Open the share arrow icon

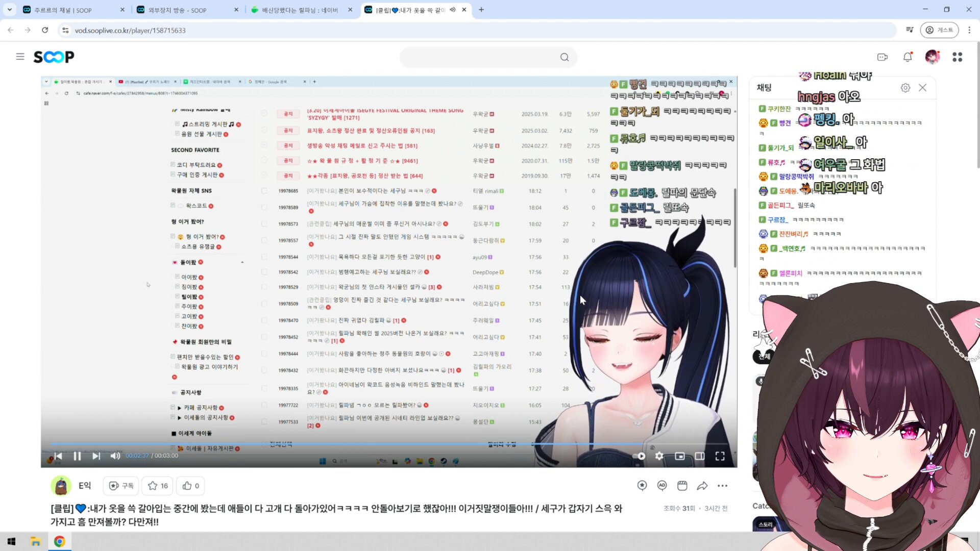pyautogui.click(x=702, y=486)
